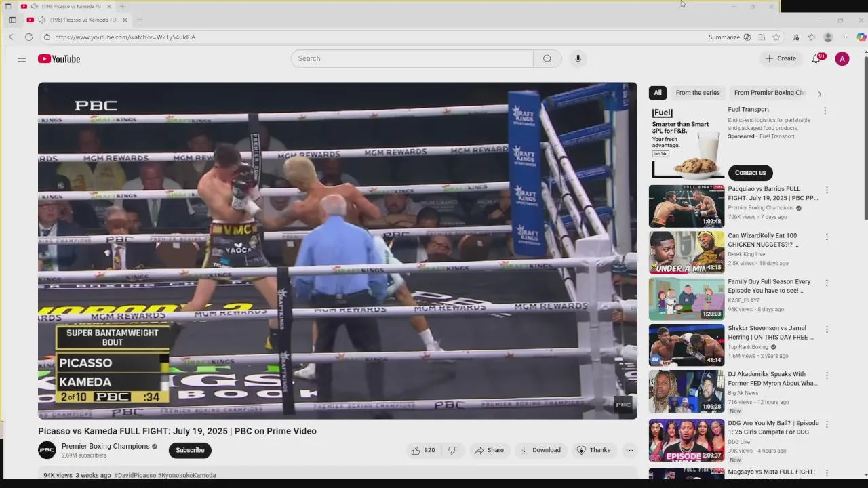
Task: Open more actions ellipsis under the video
Action: (x=629, y=450)
